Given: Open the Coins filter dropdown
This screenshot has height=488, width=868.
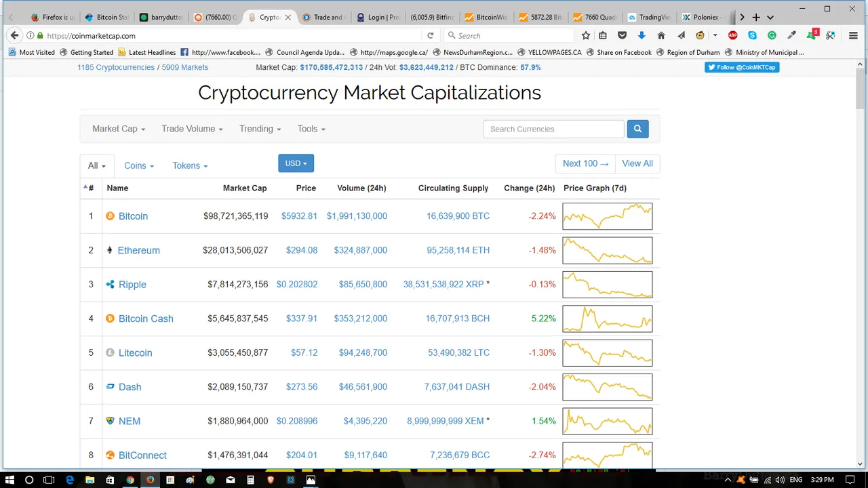Looking at the screenshot, I should click(139, 165).
